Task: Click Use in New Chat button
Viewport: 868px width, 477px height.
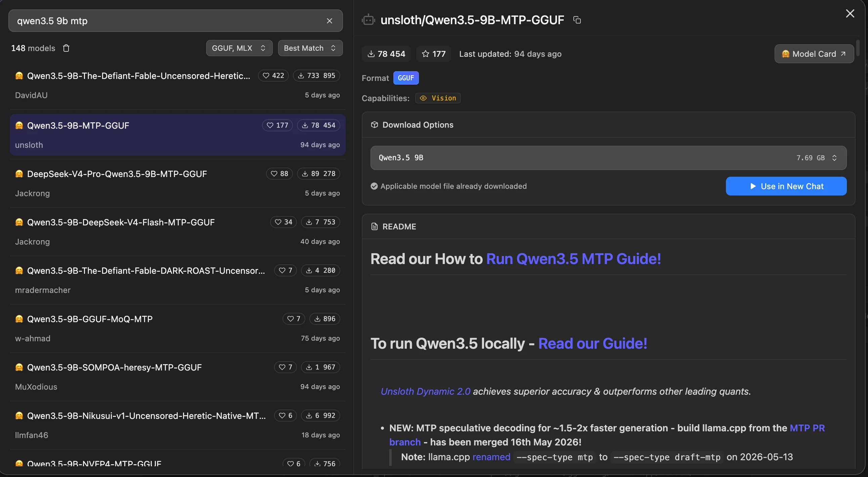Action: click(x=786, y=186)
